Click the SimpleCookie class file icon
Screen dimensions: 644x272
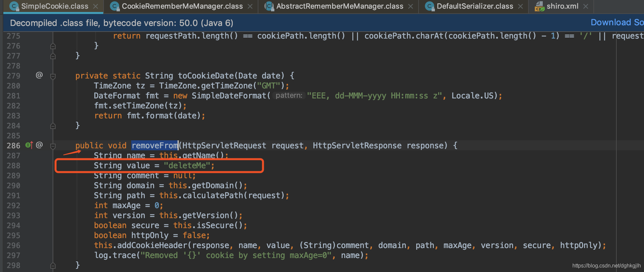point(14,6)
